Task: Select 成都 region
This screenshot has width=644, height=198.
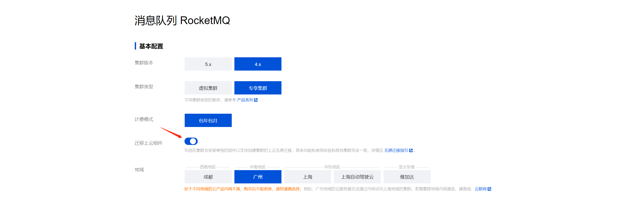Action: (x=208, y=177)
